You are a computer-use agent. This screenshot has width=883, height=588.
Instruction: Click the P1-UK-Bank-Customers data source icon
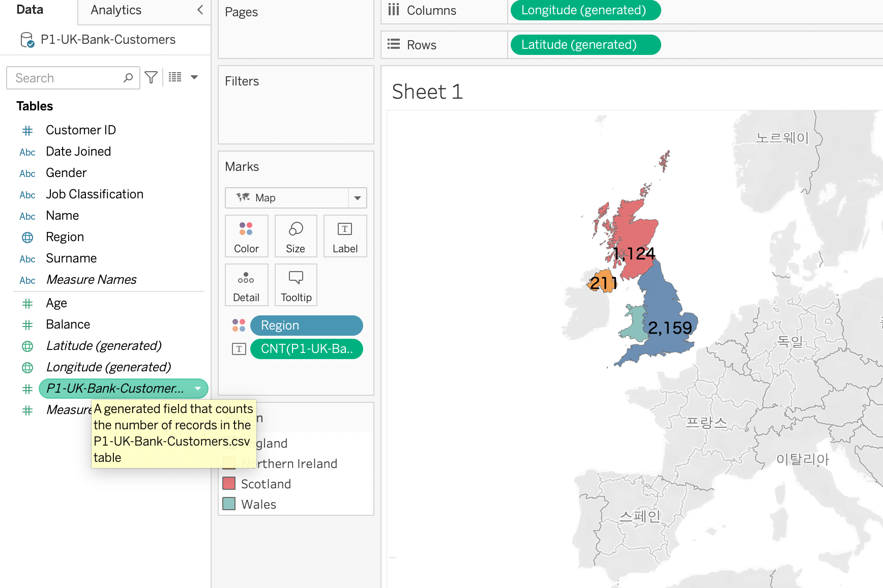(27, 40)
